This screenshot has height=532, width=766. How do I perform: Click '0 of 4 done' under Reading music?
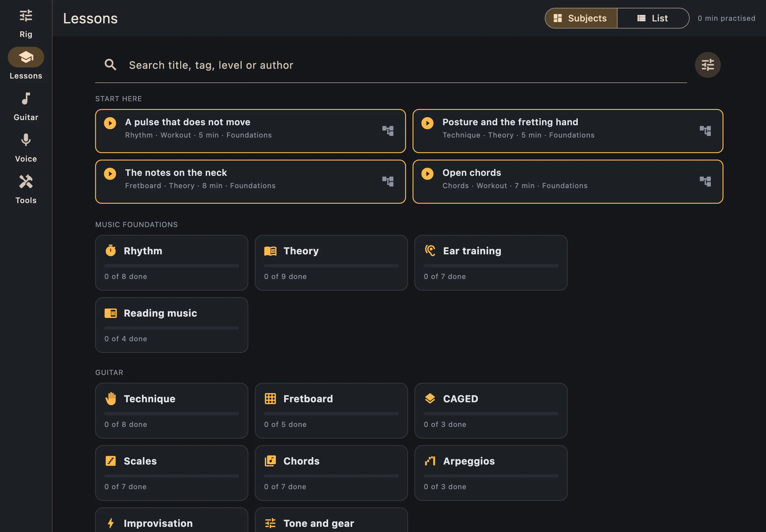click(126, 339)
